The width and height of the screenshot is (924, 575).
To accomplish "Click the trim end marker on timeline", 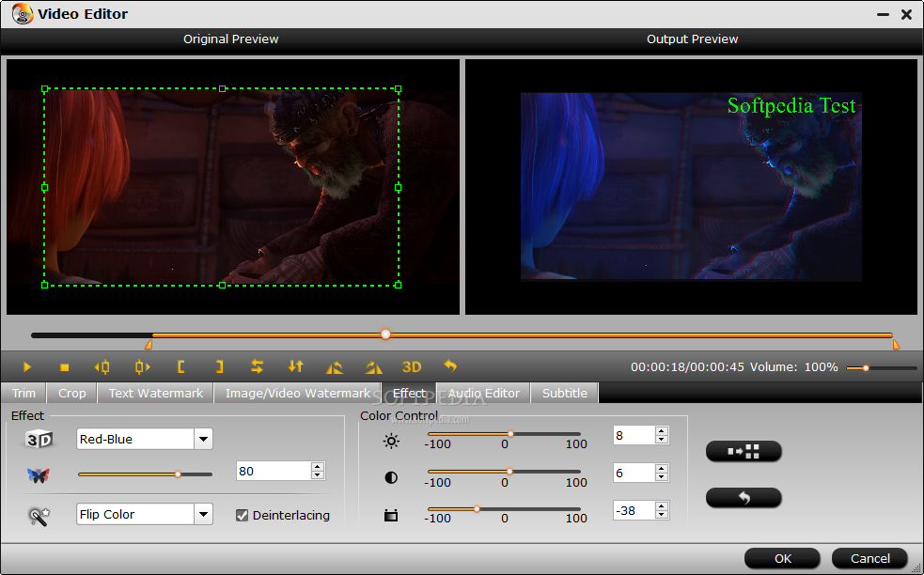I will click(x=897, y=344).
